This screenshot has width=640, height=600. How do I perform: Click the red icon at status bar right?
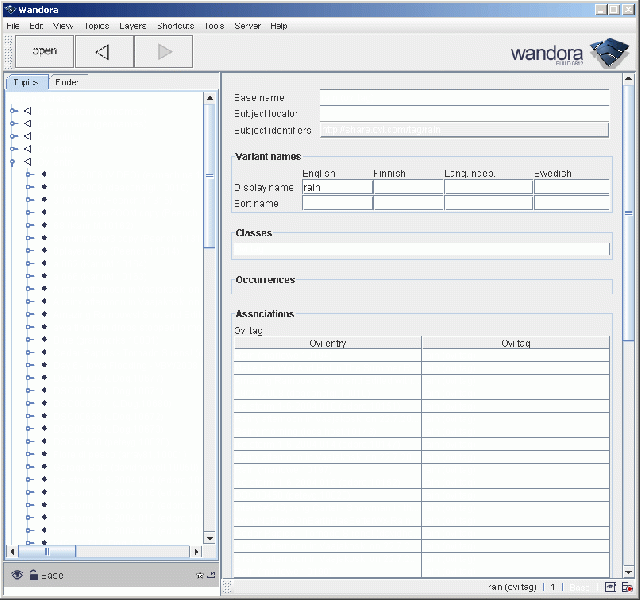[x=626, y=587]
